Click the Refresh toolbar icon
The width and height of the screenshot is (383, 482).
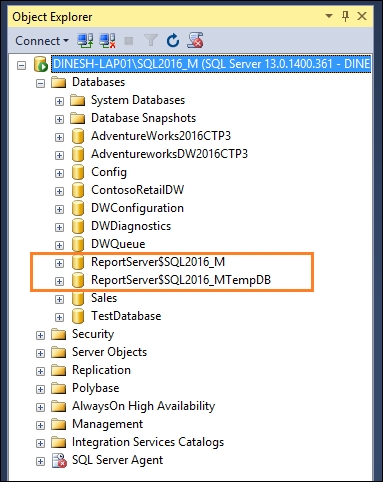click(x=173, y=41)
